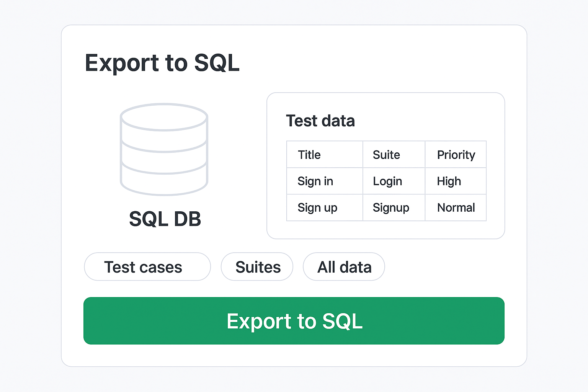Enable the Test cases export option
This screenshot has height=392, width=588.
pyautogui.click(x=147, y=267)
